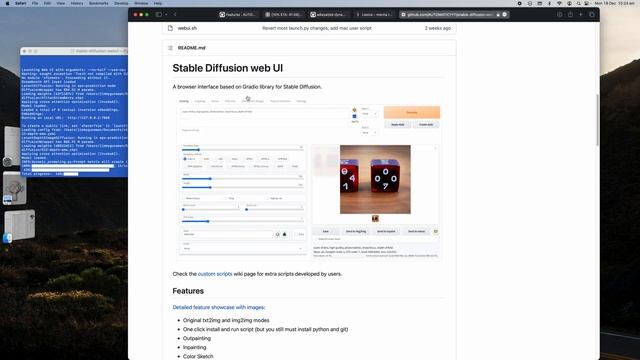
Task: Click the 'Stable Diffusion web UI' heading
Action: point(227,68)
